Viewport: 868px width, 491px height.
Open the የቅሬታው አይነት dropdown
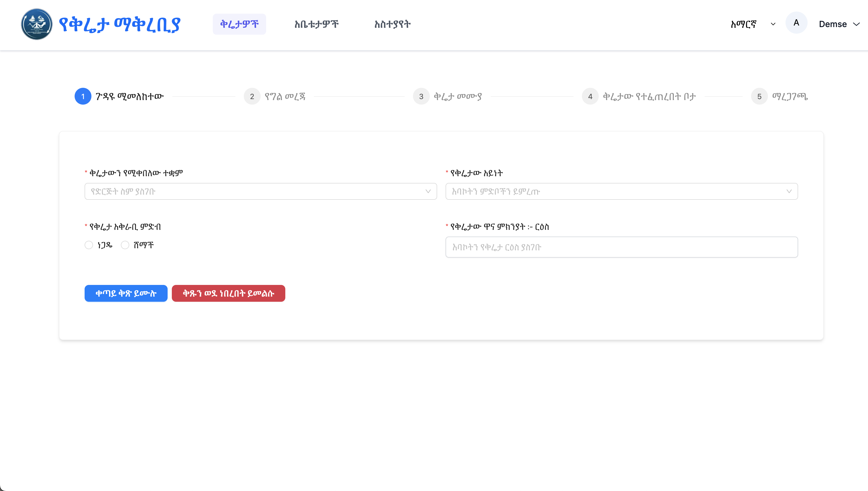pyautogui.click(x=622, y=192)
